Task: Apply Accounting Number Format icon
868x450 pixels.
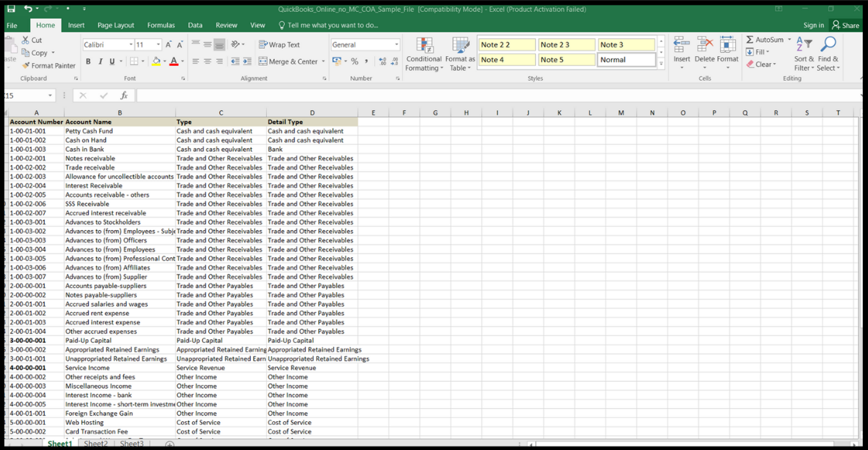Action: [337, 61]
